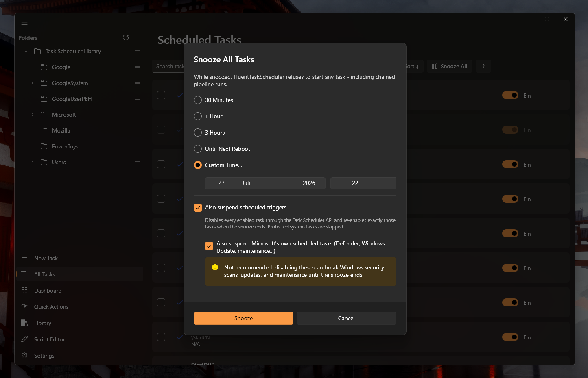Screen dimensions: 588x378
Task: Open the month picker showing Juli
Action: pyautogui.click(x=265, y=183)
